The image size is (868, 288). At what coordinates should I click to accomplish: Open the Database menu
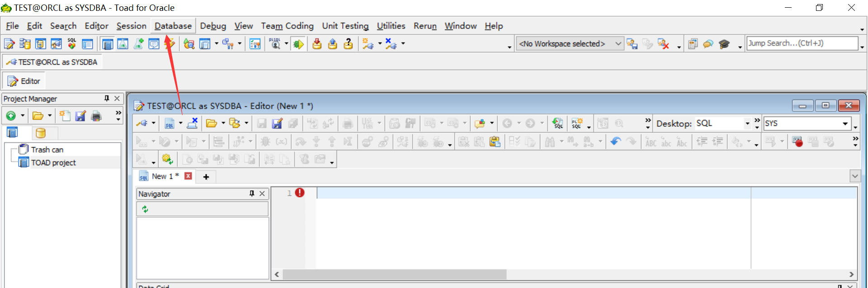point(173,26)
